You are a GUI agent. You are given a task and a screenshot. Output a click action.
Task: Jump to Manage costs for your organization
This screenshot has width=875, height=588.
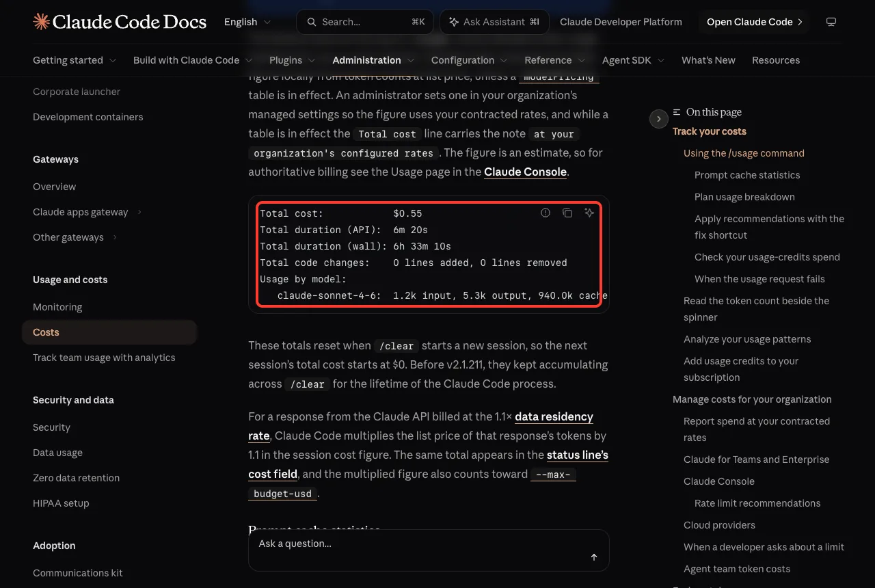click(752, 399)
